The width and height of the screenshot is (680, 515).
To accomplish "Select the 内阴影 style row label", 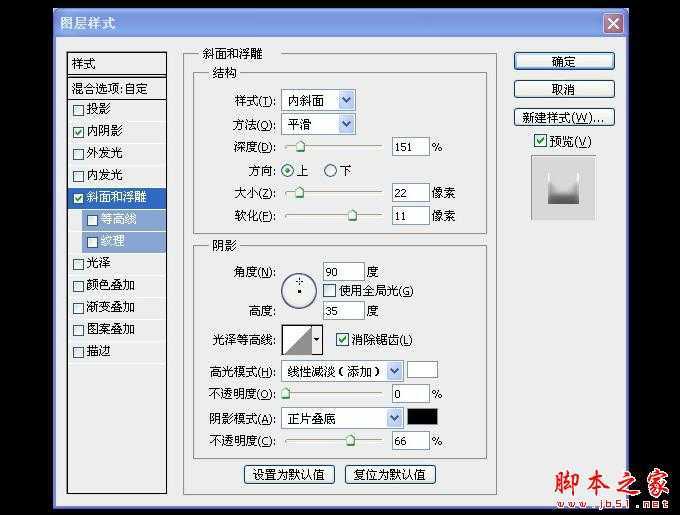I will [105, 131].
